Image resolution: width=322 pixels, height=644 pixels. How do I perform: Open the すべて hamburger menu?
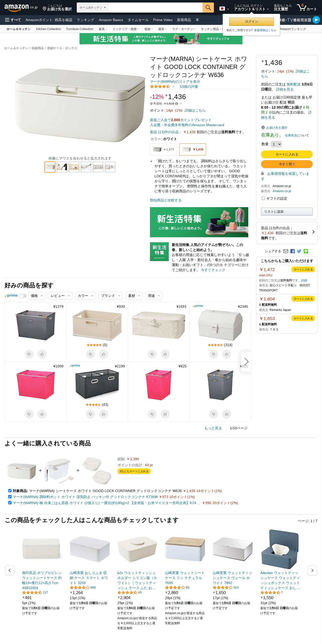click(x=13, y=20)
